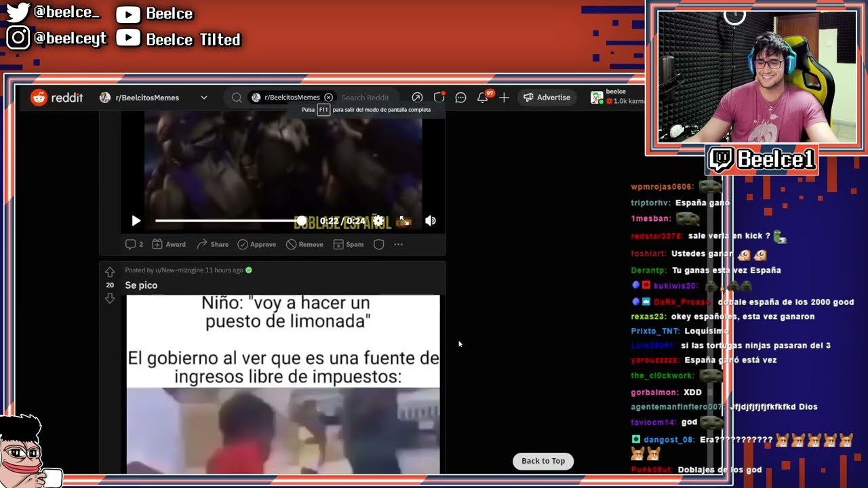Focus the Search Reddit input field
This screenshot has width=868, height=488.
366,98
